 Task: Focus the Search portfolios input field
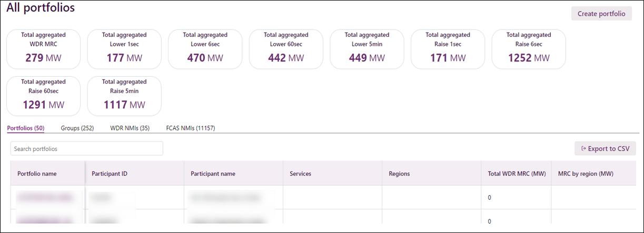click(x=86, y=149)
